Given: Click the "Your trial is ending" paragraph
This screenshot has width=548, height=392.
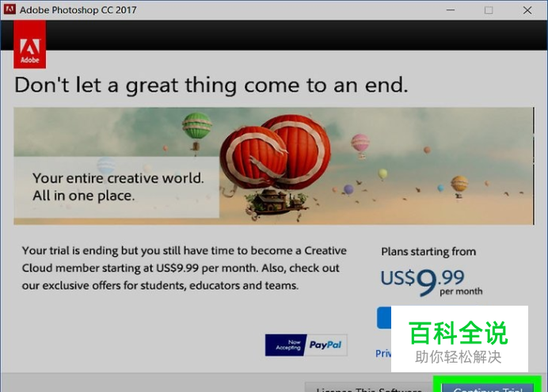Looking at the screenshot, I should (185, 268).
